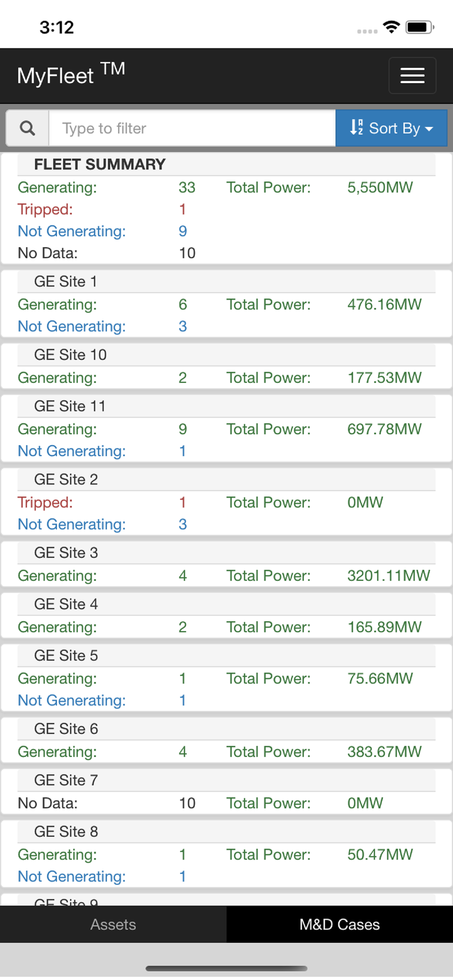Focus the Type to filter field
Viewport: 453px width, 980px height.
192,128
